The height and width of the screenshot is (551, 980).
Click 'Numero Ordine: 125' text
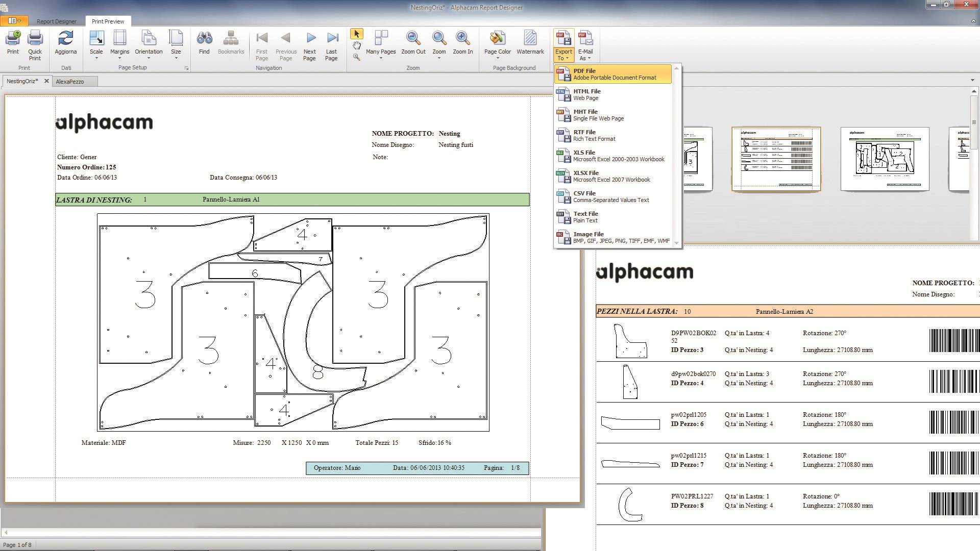(x=87, y=167)
